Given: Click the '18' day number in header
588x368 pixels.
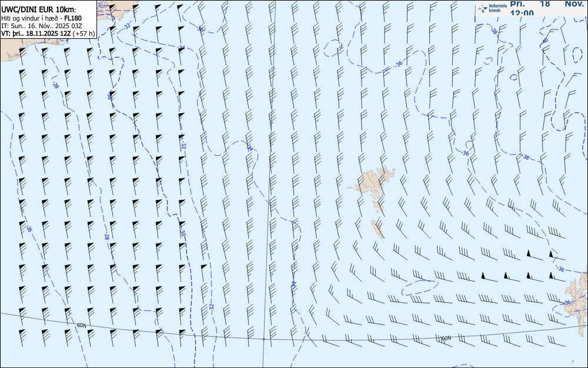Looking at the screenshot, I should (x=545, y=4).
